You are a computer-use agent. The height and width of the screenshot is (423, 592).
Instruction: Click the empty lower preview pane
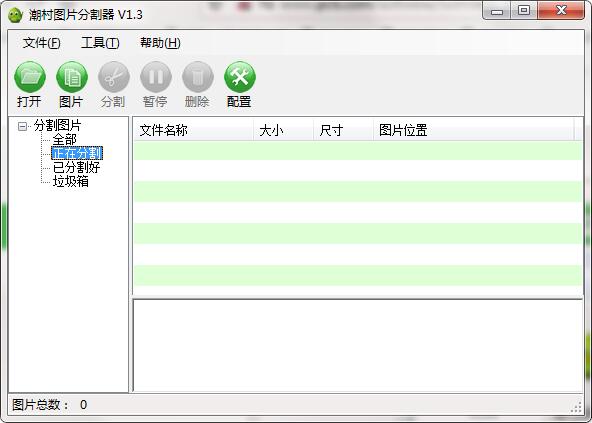pos(358,346)
